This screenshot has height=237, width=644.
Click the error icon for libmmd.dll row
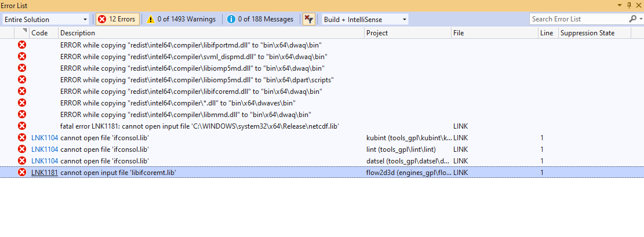coord(22,114)
